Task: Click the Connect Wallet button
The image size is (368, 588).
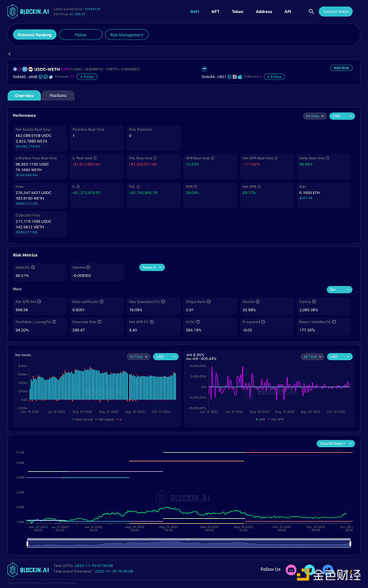Action: pos(335,12)
